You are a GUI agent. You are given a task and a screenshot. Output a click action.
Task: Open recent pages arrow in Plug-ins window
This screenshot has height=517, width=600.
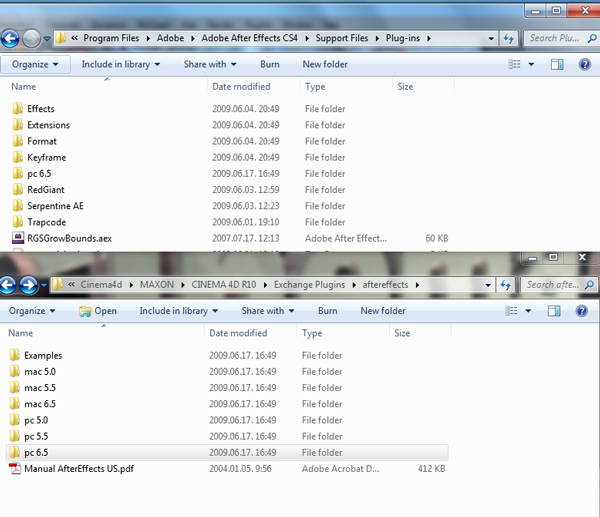[47, 39]
